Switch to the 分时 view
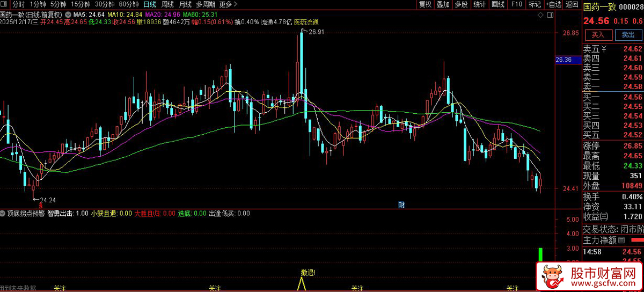The height and width of the screenshot is (292, 644). coord(18,4)
